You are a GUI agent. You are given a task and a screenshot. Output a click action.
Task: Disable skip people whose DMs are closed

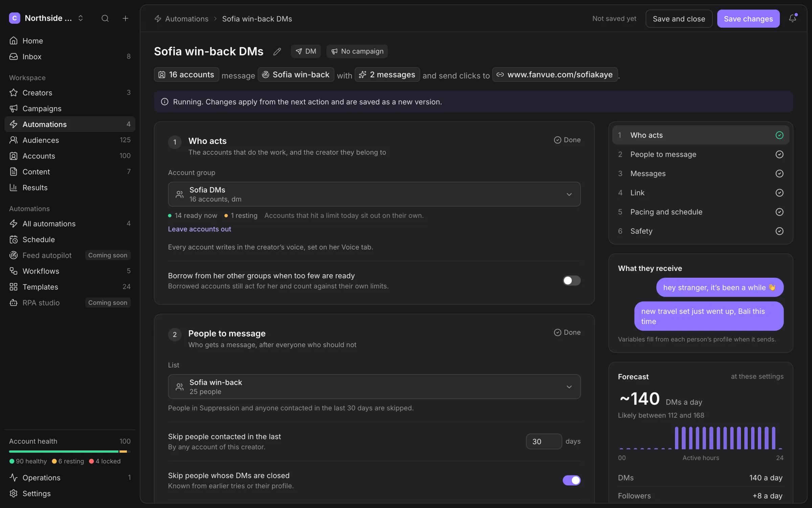click(x=571, y=480)
